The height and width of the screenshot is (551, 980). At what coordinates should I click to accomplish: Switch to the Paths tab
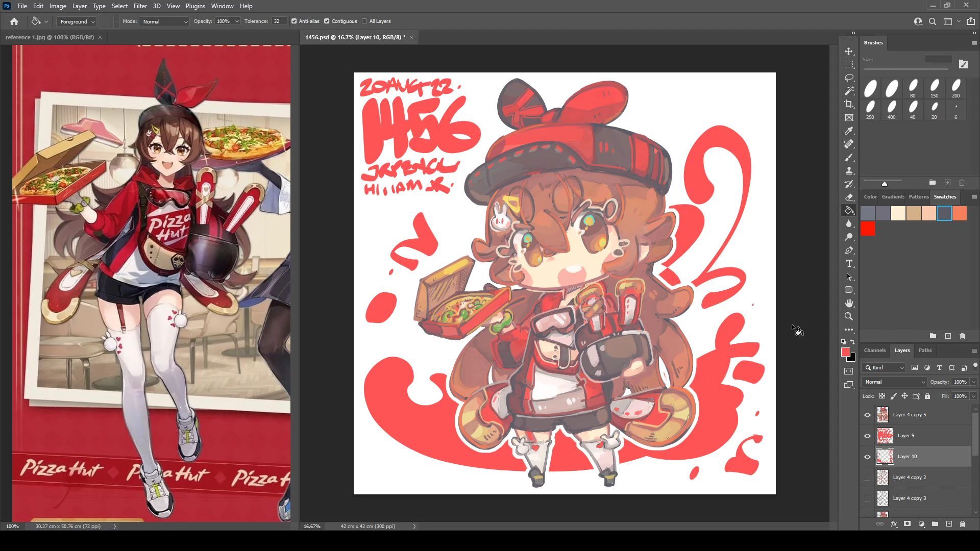point(925,350)
